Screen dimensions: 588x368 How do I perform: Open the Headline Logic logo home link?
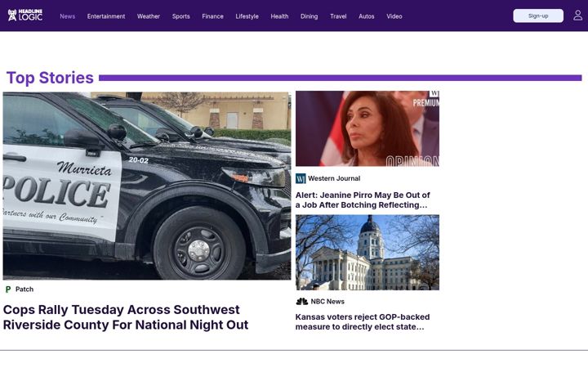pyautogui.click(x=25, y=16)
